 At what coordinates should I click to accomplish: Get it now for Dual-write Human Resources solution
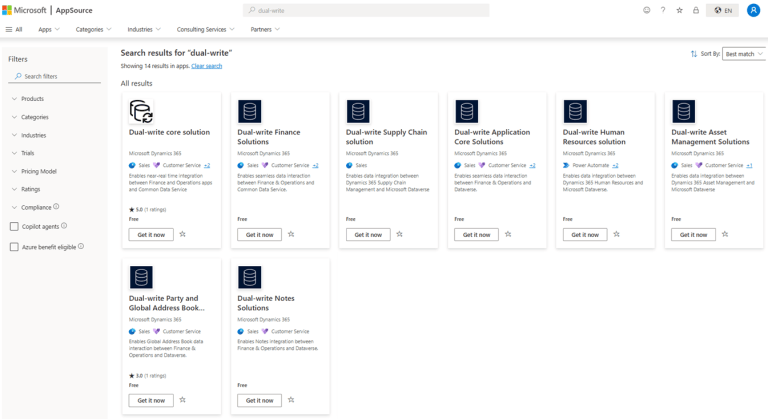(x=585, y=235)
